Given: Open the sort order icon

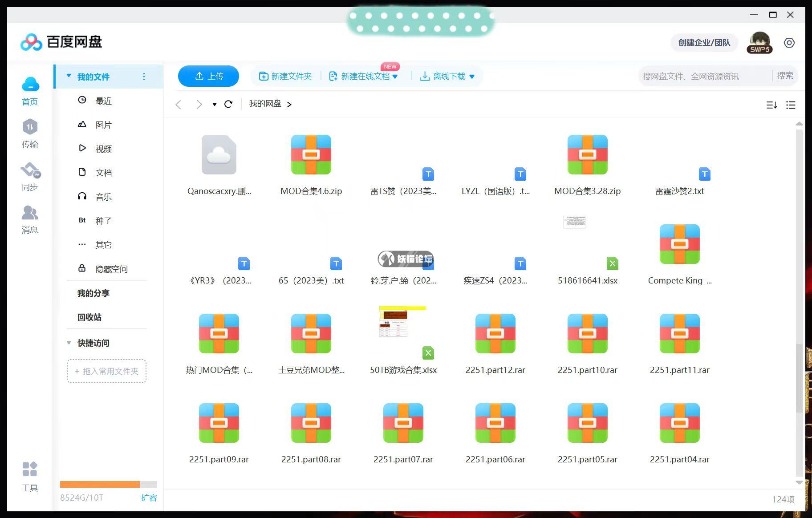Looking at the screenshot, I should [x=771, y=105].
